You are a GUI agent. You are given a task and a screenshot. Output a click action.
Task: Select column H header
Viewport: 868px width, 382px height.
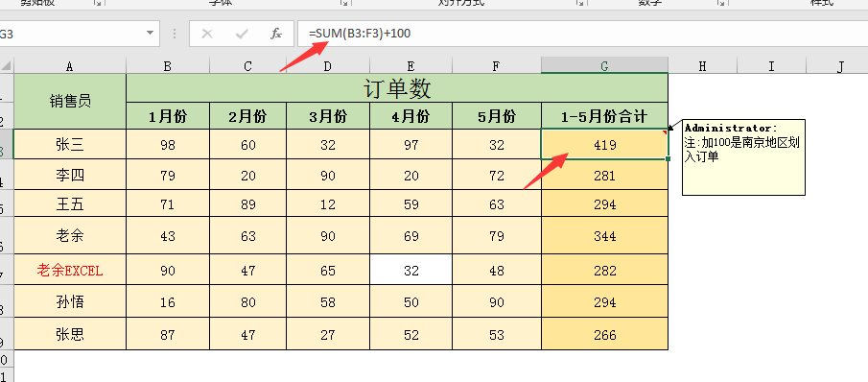point(702,66)
